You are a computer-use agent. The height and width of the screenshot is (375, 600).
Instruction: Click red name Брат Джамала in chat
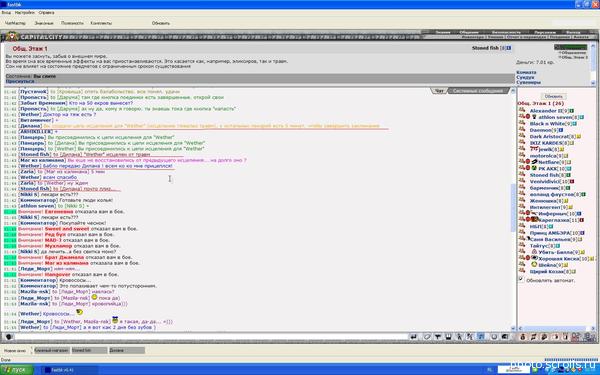point(64,258)
